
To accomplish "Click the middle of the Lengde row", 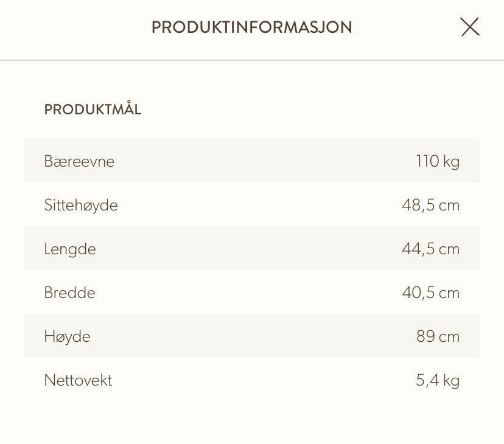I will [252, 248].
